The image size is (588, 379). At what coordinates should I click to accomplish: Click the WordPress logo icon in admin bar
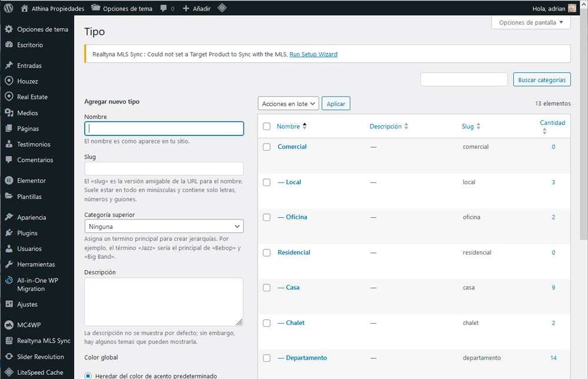(x=8, y=8)
